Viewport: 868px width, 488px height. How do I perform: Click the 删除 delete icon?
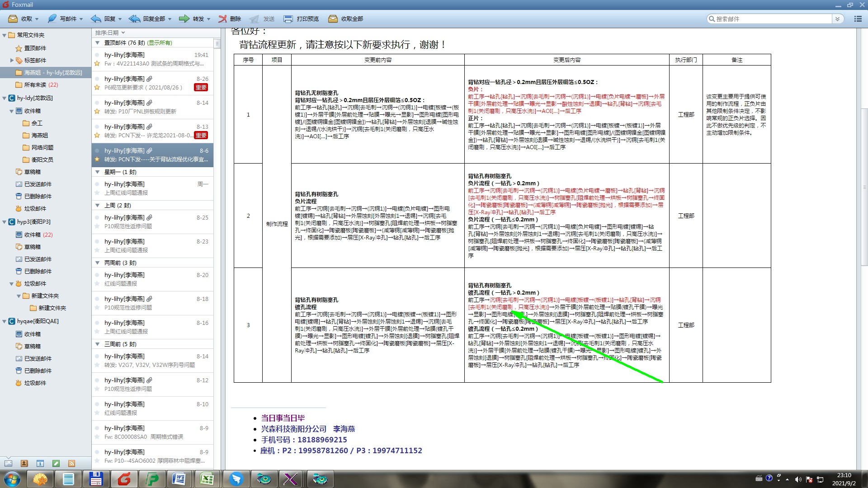222,19
